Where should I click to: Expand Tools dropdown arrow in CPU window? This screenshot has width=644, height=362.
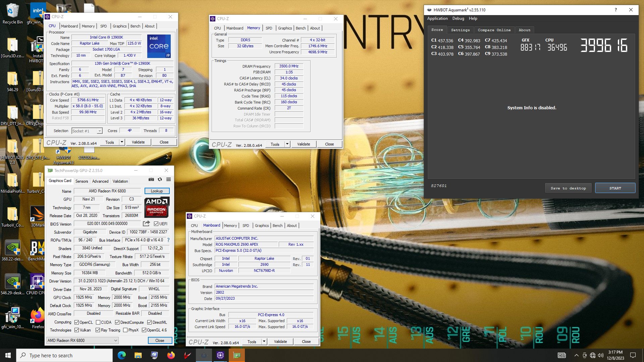coord(122,142)
